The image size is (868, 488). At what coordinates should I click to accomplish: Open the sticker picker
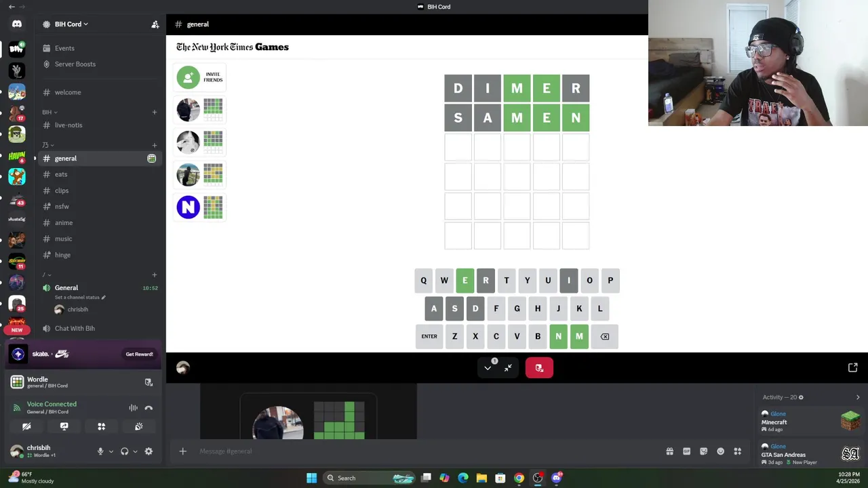tap(703, 451)
